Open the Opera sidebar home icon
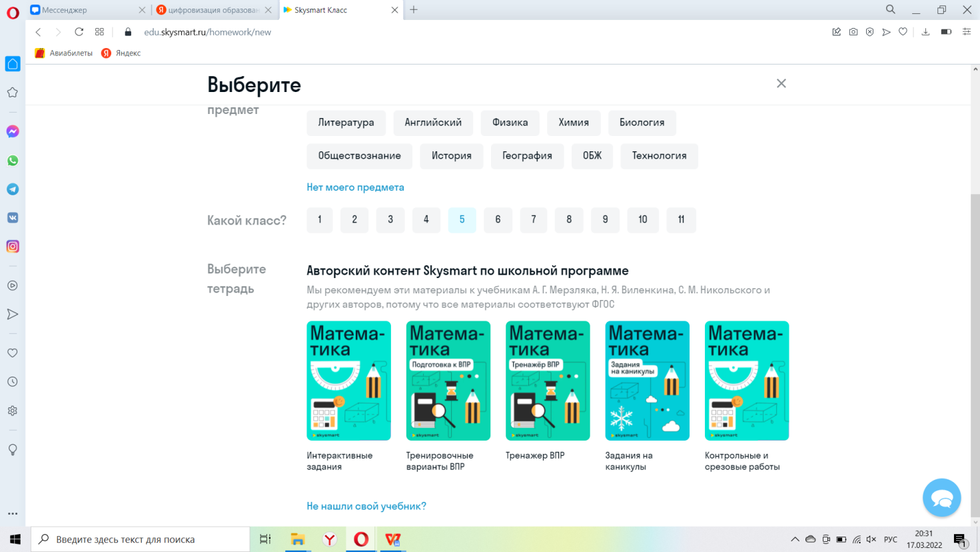This screenshot has width=980, height=552. pos(13,64)
